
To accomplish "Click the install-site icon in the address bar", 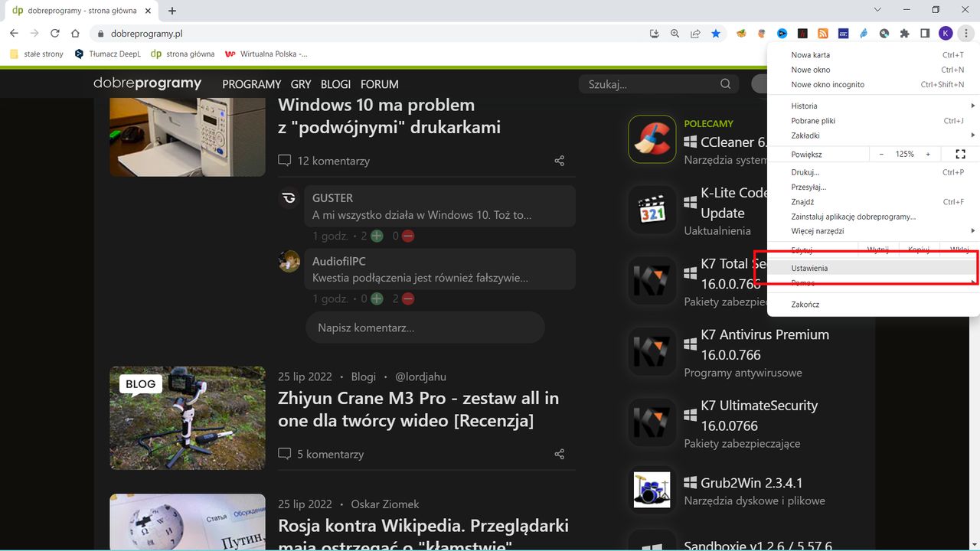I will point(653,33).
